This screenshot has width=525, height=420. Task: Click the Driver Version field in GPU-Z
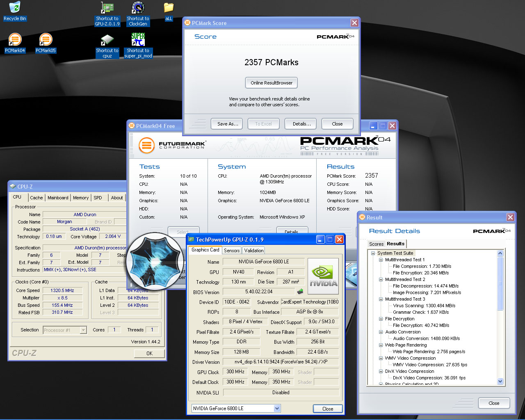pyautogui.click(x=281, y=362)
